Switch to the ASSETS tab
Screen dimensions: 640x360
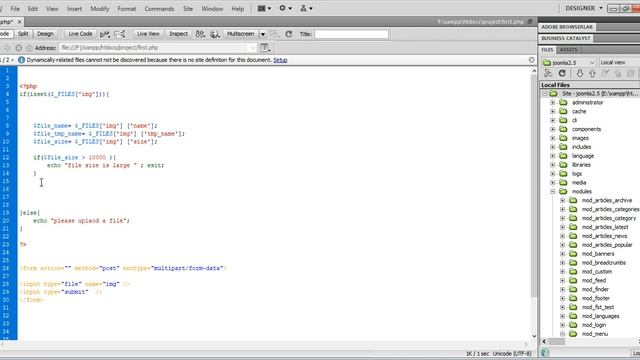point(569,50)
